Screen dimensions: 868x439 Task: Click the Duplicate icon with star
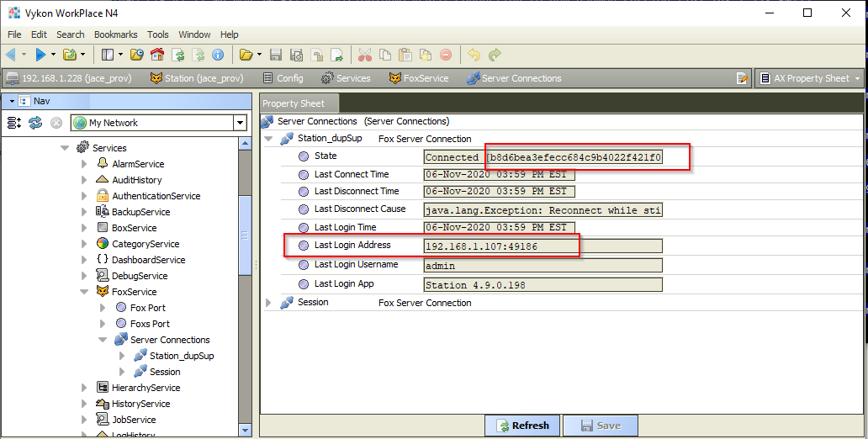[425, 55]
